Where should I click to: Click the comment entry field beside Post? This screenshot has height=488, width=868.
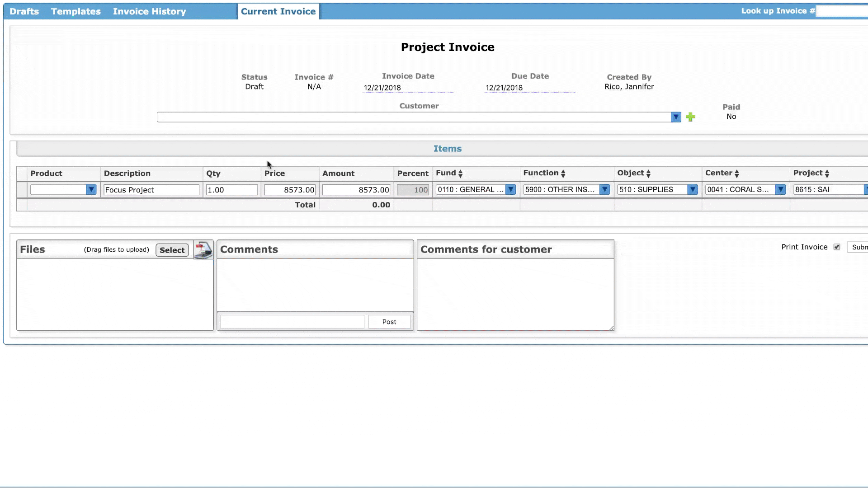pos(292,322)
